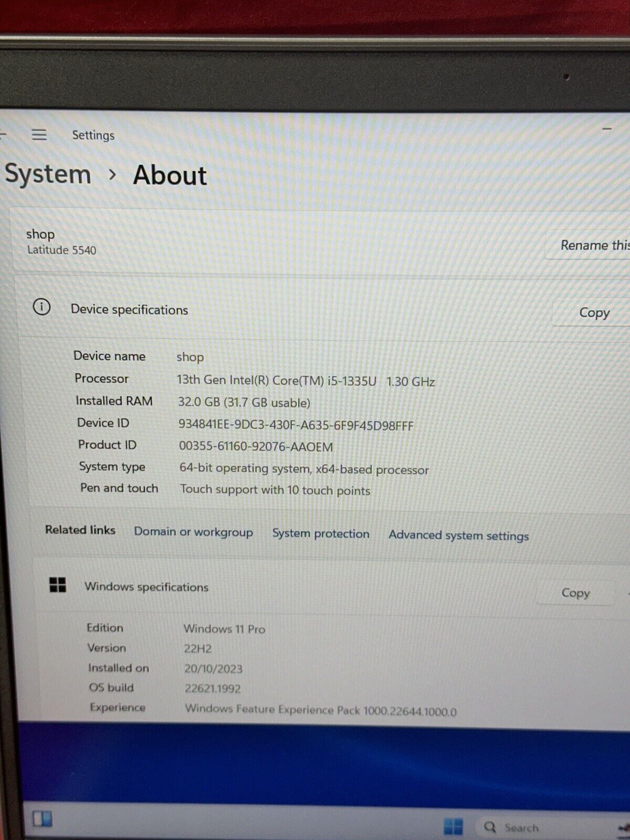Go back to System via breadcrumb
The width and height of the screenshot is (630, 840).
coord(48,174)
